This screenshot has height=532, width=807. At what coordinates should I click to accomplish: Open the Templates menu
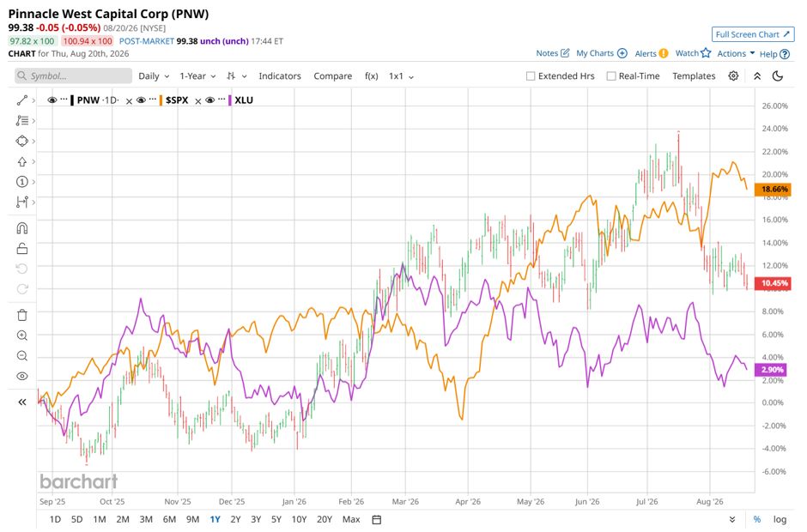tap(694, 76)
